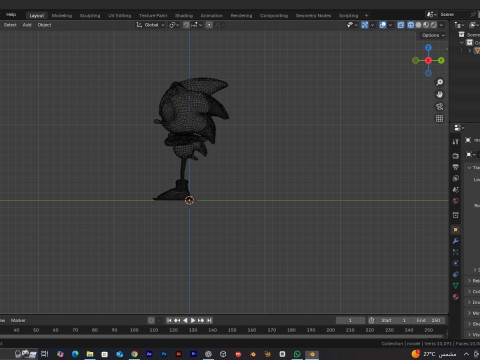Open the Scene properties tab

[x=455, y=190]
